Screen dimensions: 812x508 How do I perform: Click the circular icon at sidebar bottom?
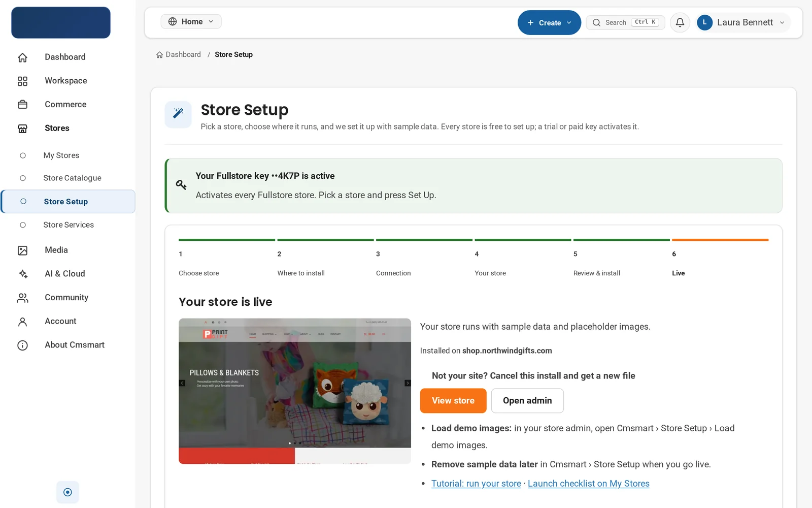pos(67,492)
